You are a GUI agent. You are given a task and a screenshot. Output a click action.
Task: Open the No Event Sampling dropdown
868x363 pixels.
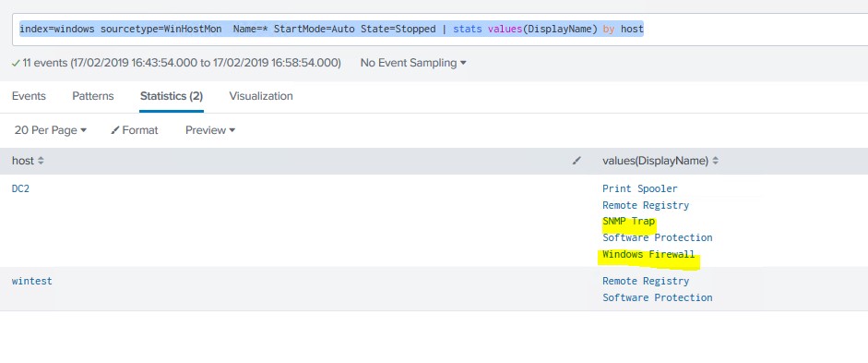413,63
